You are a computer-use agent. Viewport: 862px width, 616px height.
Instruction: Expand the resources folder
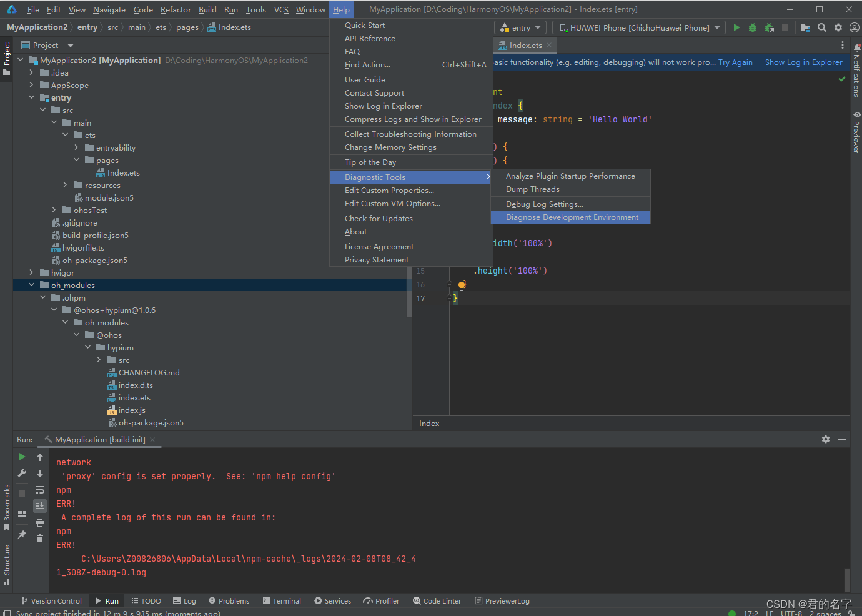coord(65,185)
